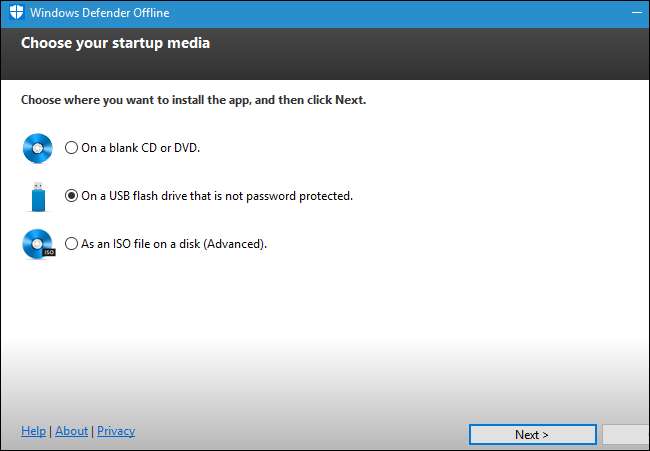This screenshot has width=650, height=451.
Task: Click the USB flash drive icon
Action: coord(37,196)
